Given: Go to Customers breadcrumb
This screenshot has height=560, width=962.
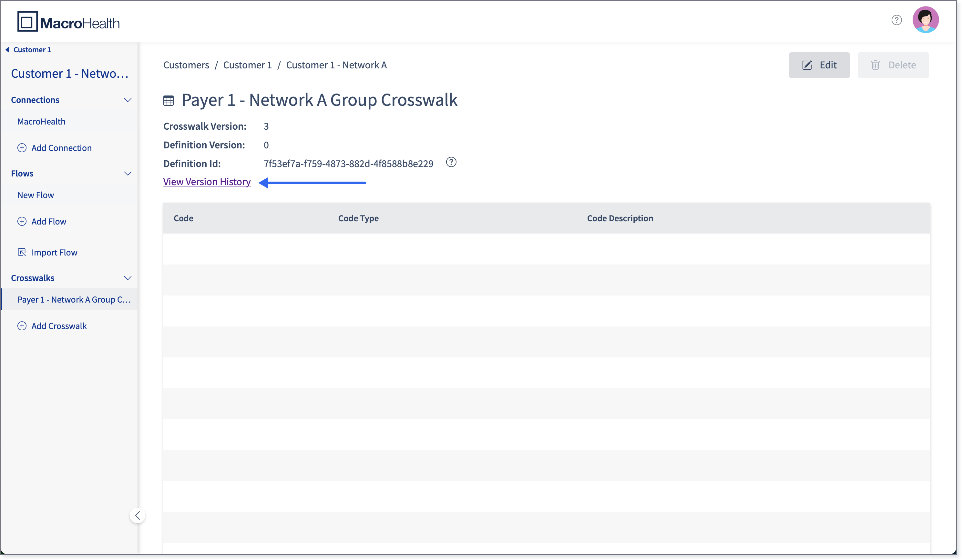Looking at the screenshot, I should tap(186, 65).
